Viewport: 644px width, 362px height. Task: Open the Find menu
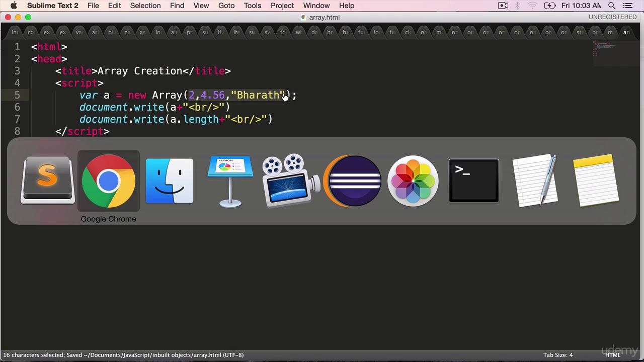[x=177, y=6]
